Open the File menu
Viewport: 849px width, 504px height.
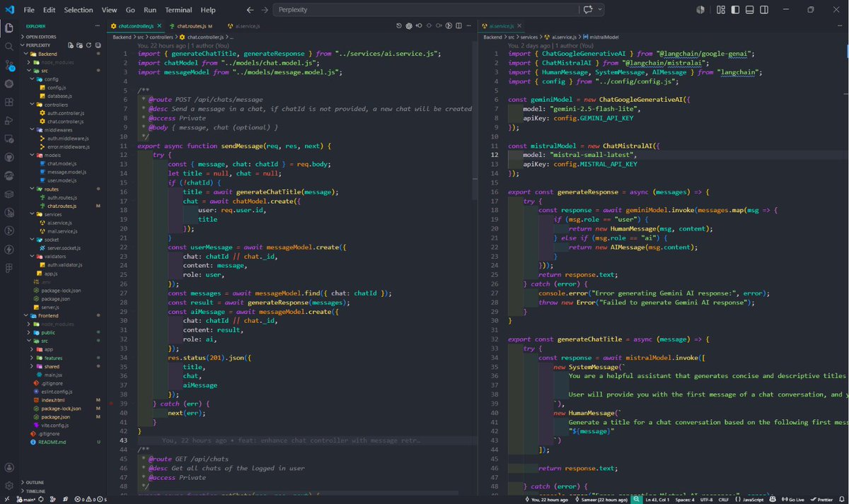point(29,10)
